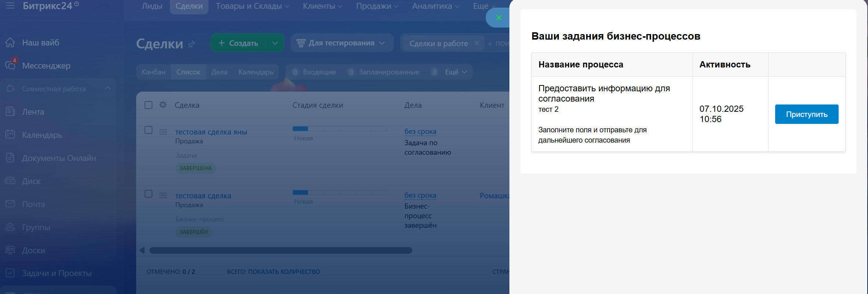Screen dimensions: 868x294
Task: Open the Календарь icon in sidebar
Action: coord(10,135)
